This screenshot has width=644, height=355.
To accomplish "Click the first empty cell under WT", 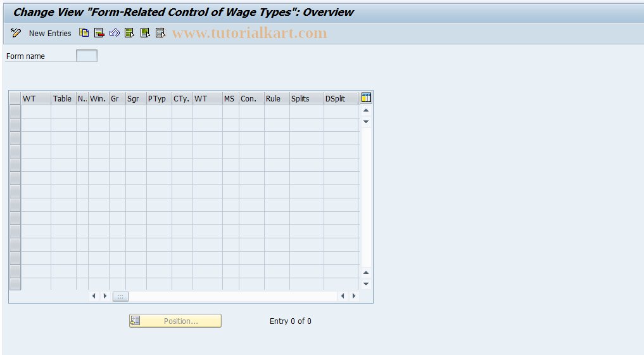I will [x=35, y=112].
